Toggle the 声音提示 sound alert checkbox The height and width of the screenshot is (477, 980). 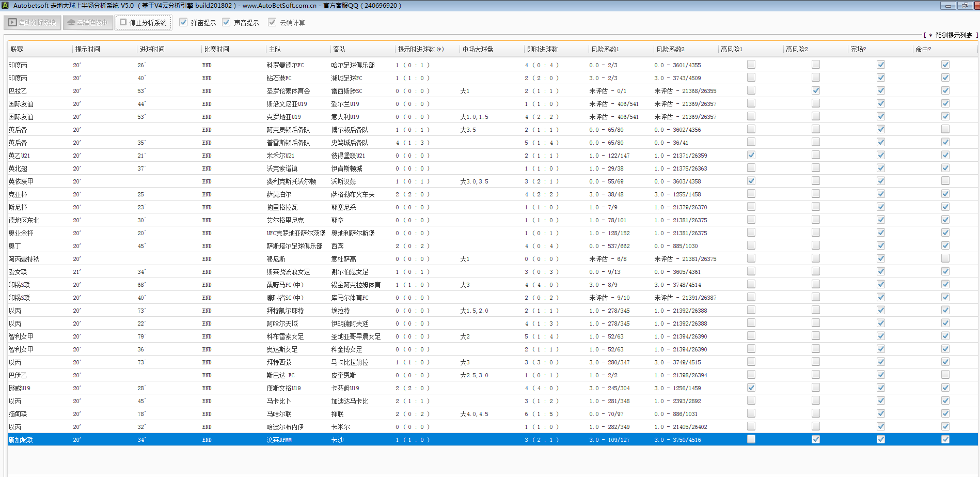click(226, 22)
